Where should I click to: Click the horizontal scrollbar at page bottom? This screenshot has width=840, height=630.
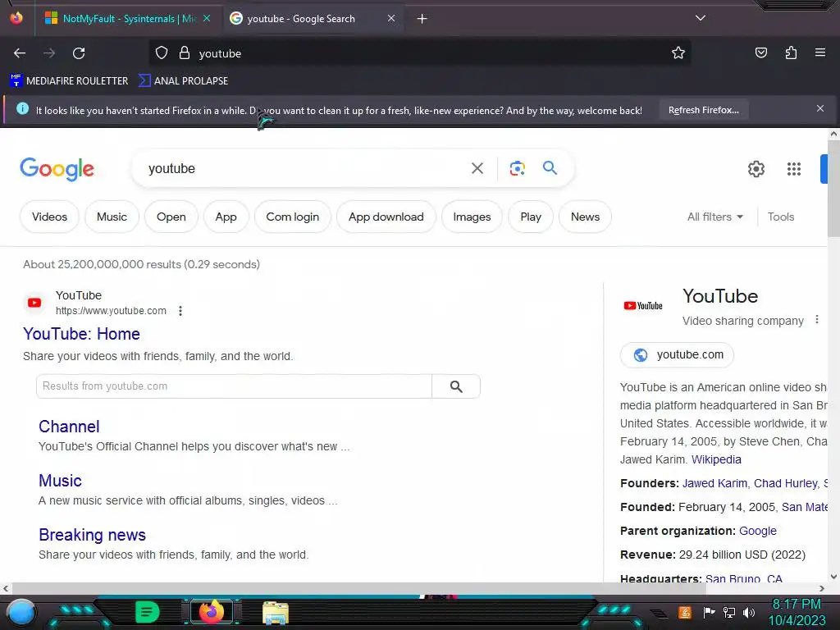tap(359, 588)
